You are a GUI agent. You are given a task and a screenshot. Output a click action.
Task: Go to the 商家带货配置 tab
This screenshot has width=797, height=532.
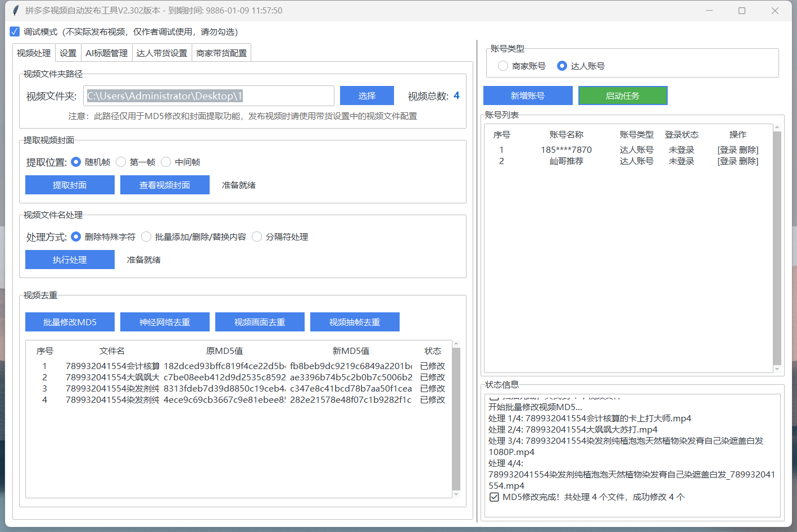click(x=221, y=53)
